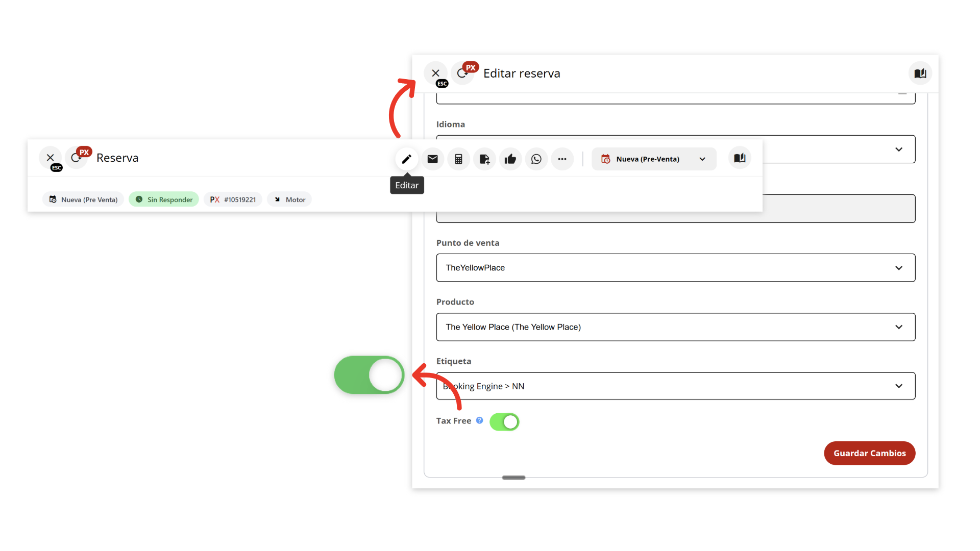
Task: Click the Motor tag chip
Action: click(289, 199)
